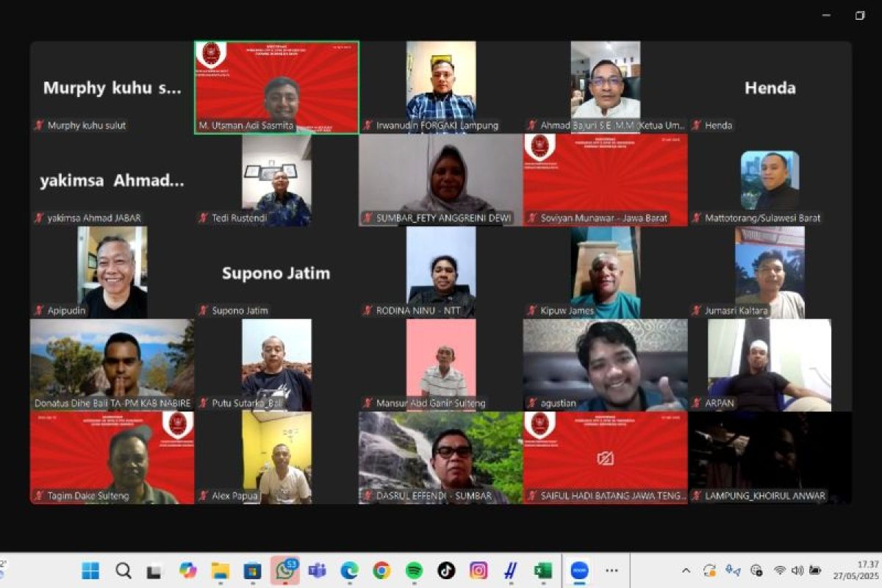Viewport: 882px width, 588px height.
Task: Open Google Chrome from the taskbar
Action: pos(381,570)
